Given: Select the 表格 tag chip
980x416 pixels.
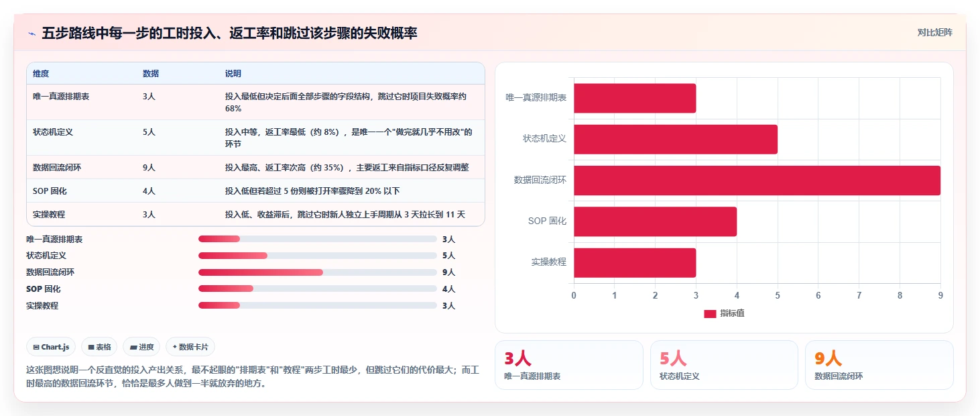Looking at the screenshot, I should [99, 347].
